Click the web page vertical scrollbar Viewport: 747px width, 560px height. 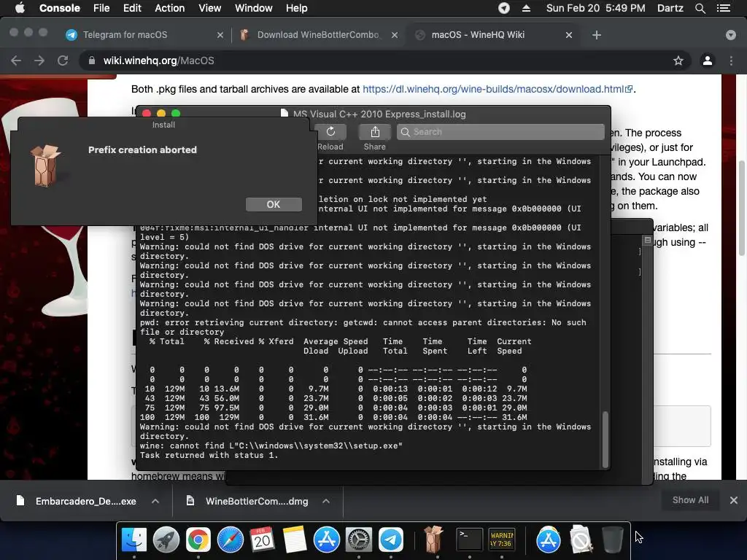[741, 209]
